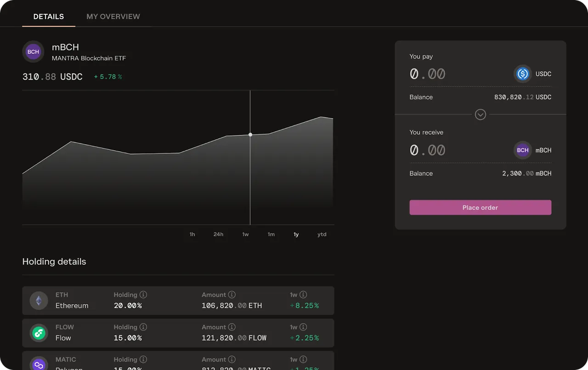Click the mBCH label in You receive
This screenshot has width=588, height=370.
(543, 150)
